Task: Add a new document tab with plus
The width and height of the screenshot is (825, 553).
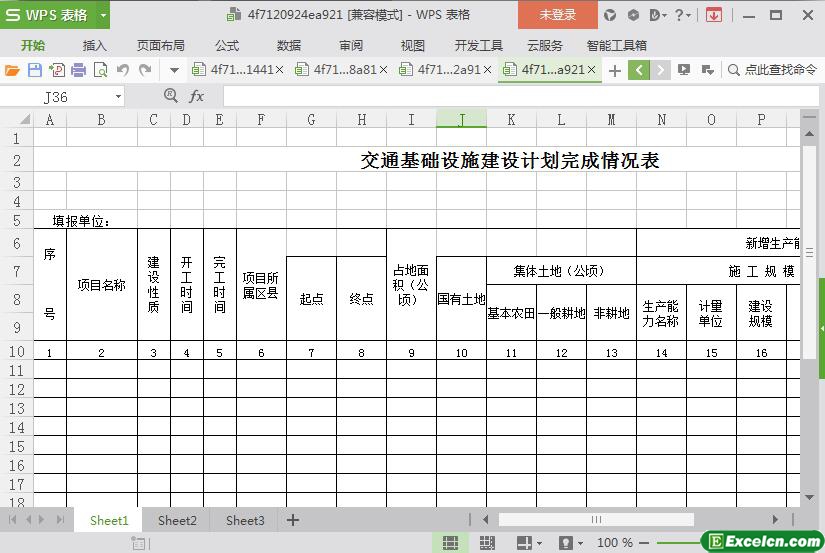Action: 615,70
